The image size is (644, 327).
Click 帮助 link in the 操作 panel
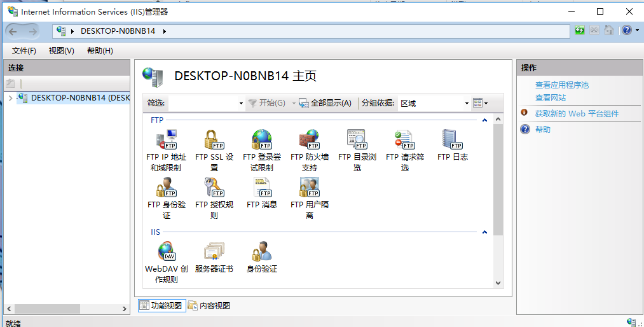542,129
